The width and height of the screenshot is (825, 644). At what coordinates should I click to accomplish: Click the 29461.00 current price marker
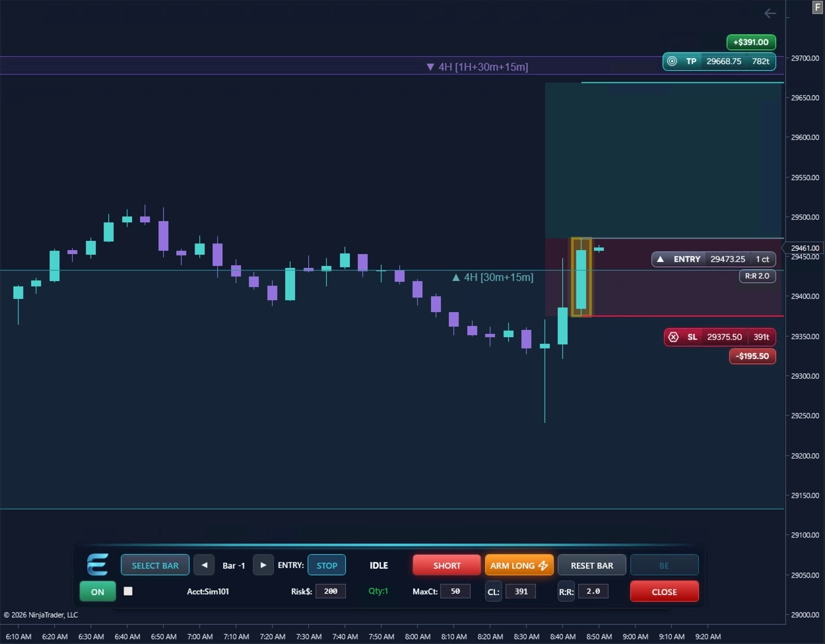pos(804,249)
